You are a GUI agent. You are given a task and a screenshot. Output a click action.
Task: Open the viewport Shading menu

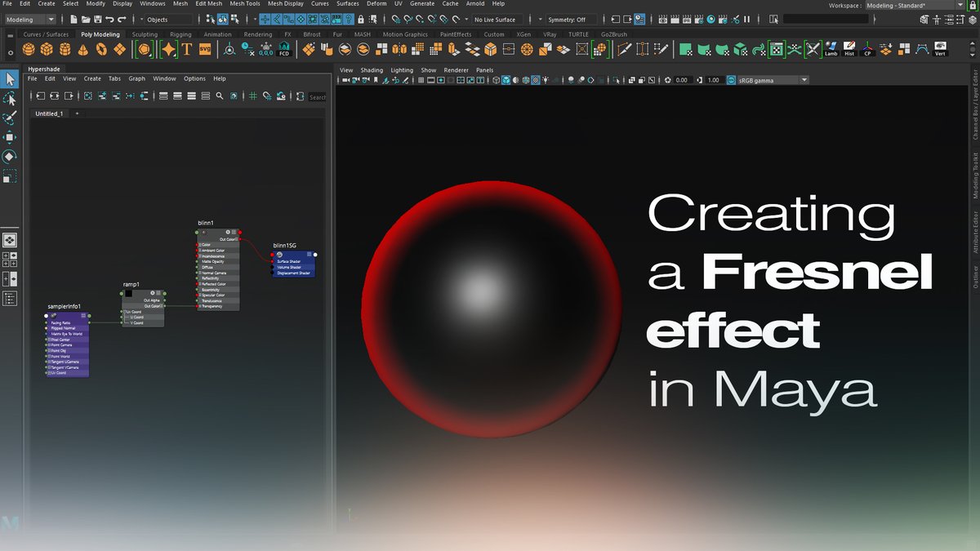[x=372, y=70]
